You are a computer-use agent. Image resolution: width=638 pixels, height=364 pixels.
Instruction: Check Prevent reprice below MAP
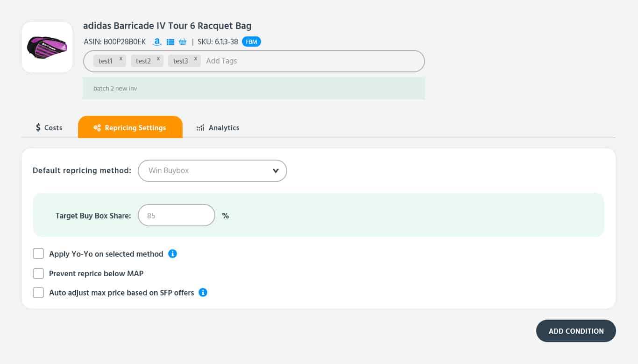pyautogui.click(x=38, y=273)
